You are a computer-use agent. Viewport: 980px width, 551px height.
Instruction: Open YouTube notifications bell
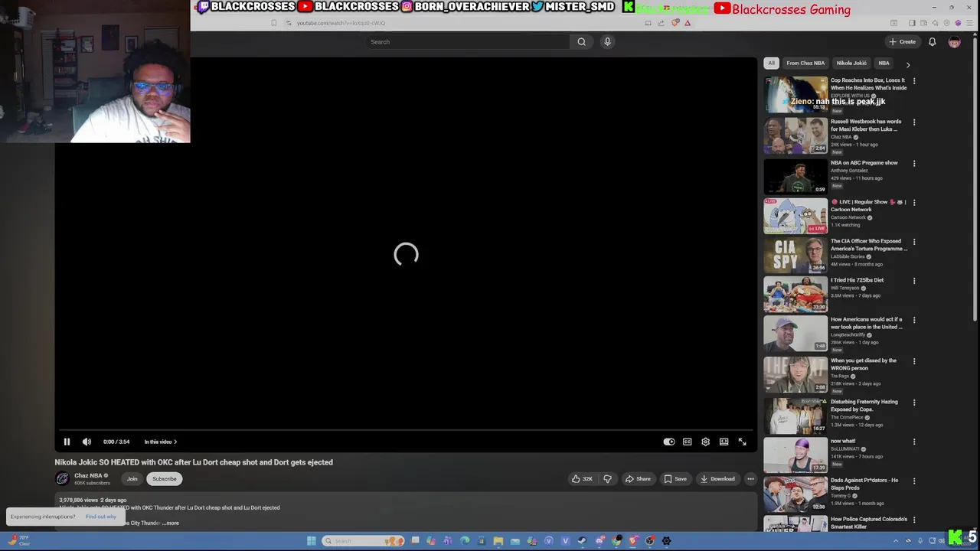(x=932, y=42)
